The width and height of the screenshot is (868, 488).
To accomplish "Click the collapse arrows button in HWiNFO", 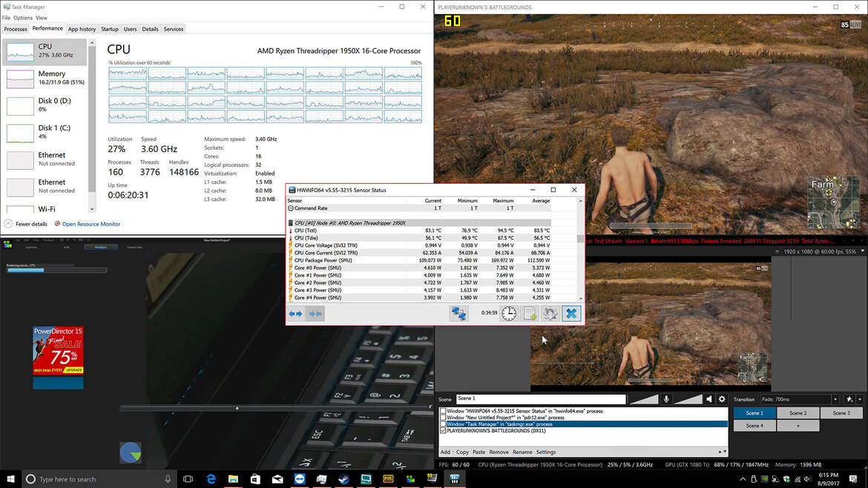I will click(x=315, y=314).
